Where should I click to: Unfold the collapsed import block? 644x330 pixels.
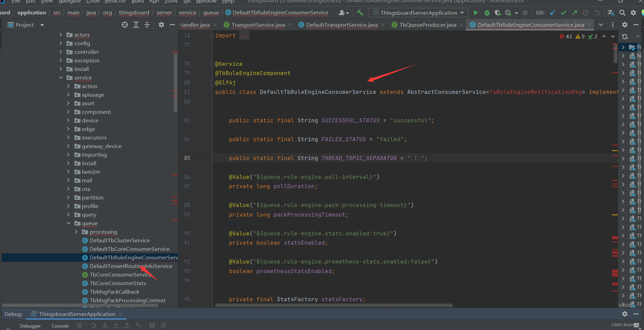click(212, 36)
